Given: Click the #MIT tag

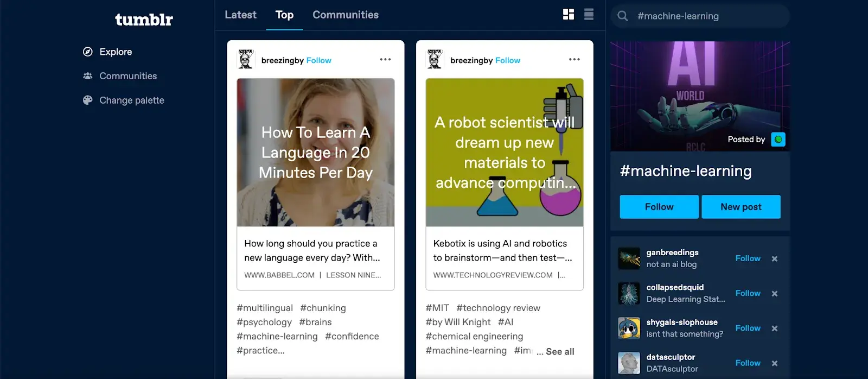Looking at the screenshot, I should pos(437,308).
